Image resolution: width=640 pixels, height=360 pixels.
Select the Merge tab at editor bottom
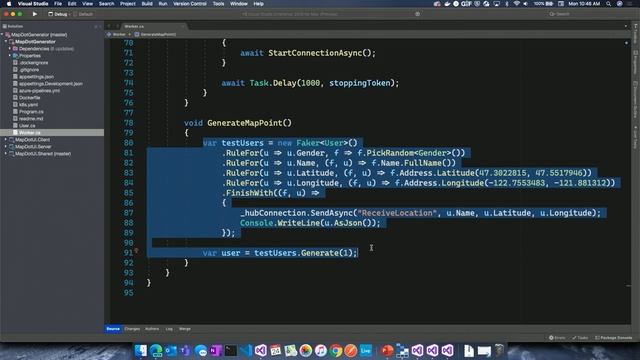coord(184,329)
